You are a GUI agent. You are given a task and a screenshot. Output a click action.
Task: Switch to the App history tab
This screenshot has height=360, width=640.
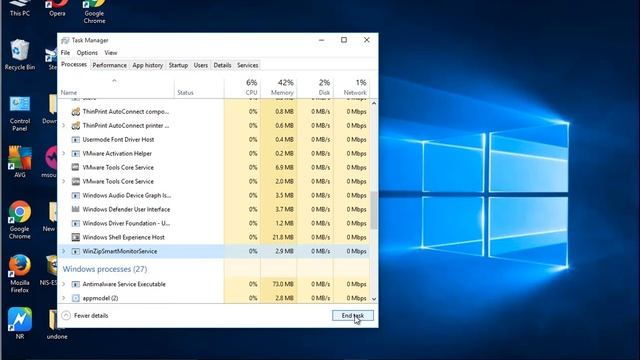point(147,65)
